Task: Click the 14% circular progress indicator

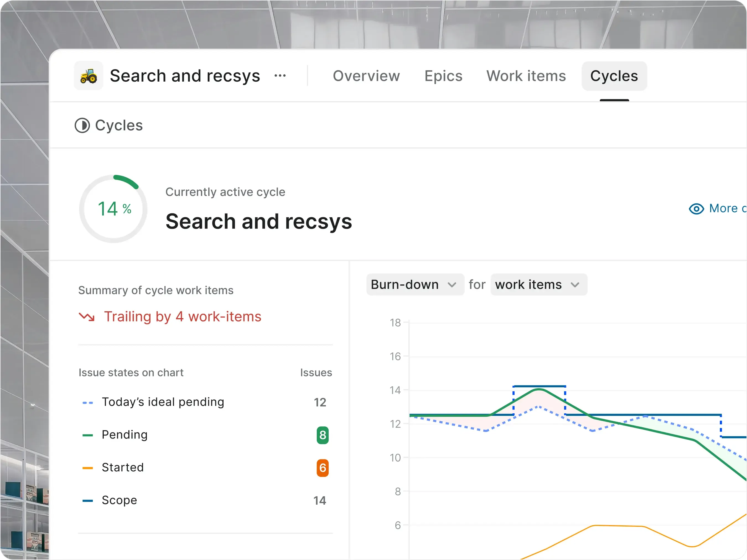Action: [x=113, y=209]
